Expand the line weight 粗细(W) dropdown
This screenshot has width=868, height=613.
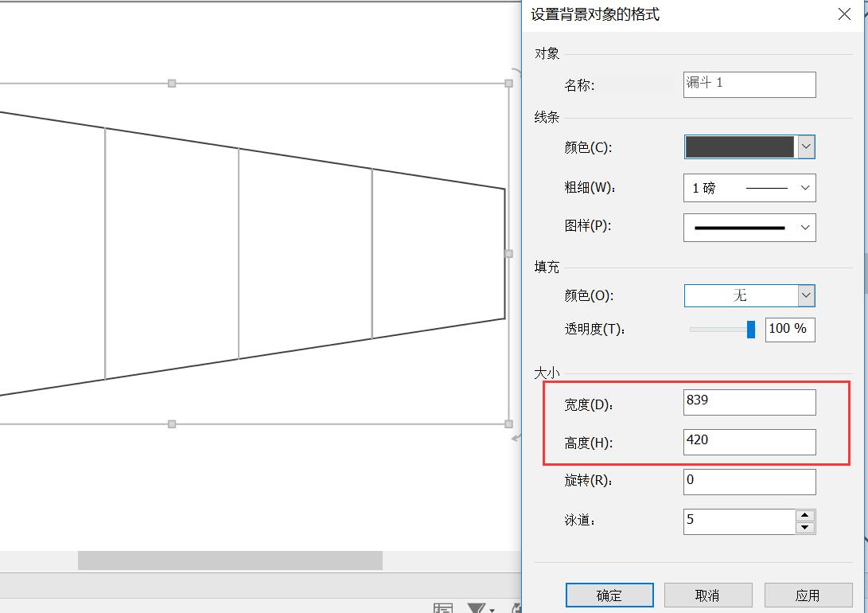pos(805,188)
